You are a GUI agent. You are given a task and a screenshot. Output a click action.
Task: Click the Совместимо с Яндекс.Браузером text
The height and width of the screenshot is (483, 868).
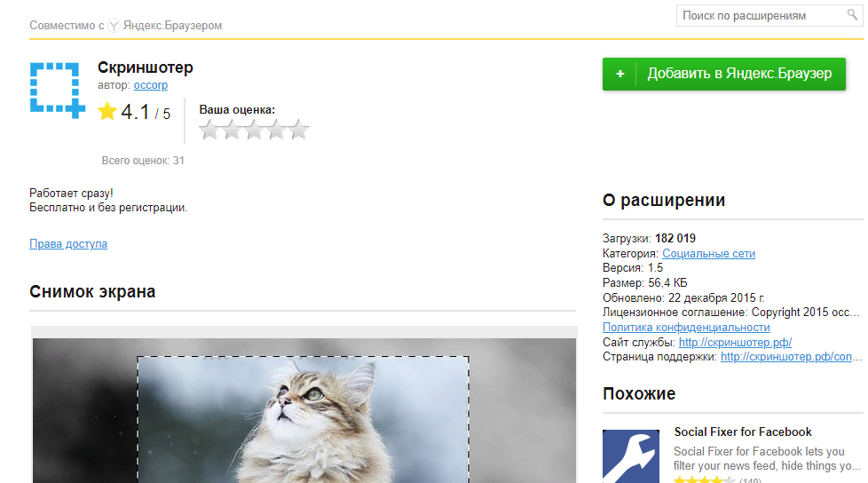tap(126, 26)
